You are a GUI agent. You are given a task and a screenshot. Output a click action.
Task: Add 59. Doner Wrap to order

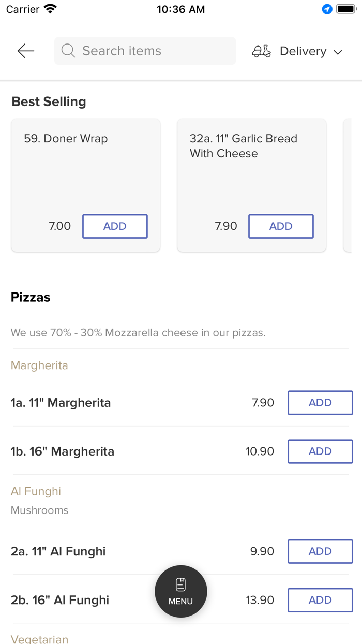[115, 226]
